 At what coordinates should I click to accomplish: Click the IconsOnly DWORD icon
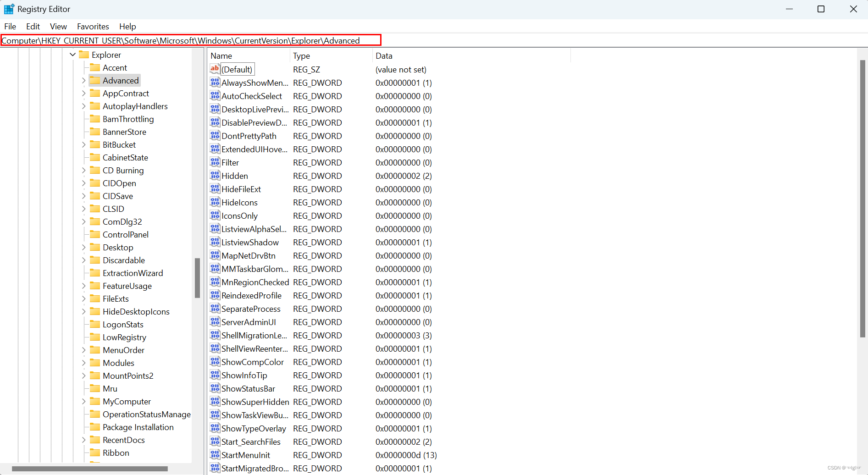tap(215, 215)
